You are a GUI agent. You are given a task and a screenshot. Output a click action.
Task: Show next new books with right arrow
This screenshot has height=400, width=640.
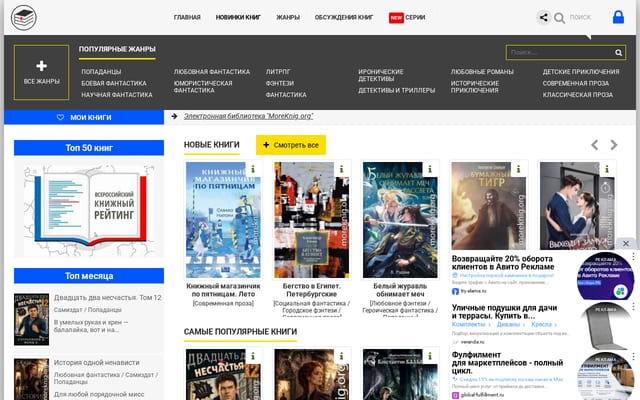coord(613,145)
